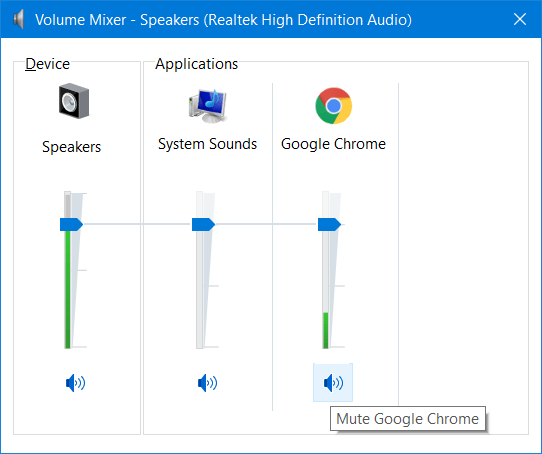Mute the Speakers device
The image size is (542, 454).
coord(75,383)
